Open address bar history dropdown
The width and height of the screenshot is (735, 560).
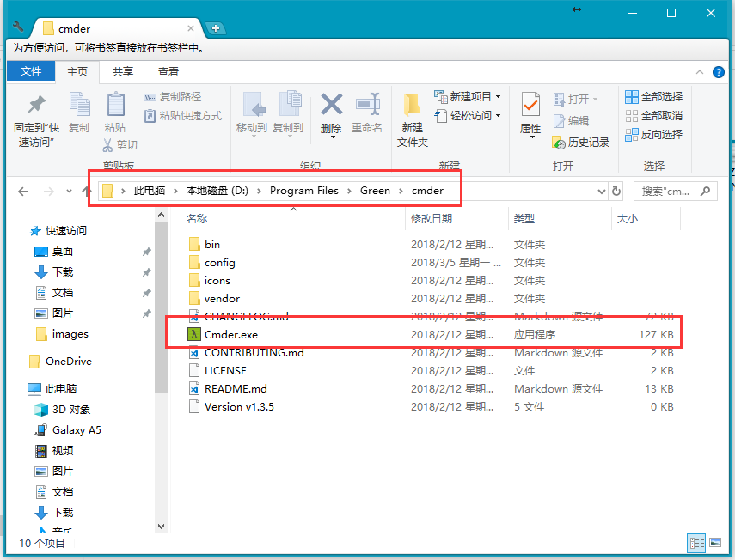602,191
